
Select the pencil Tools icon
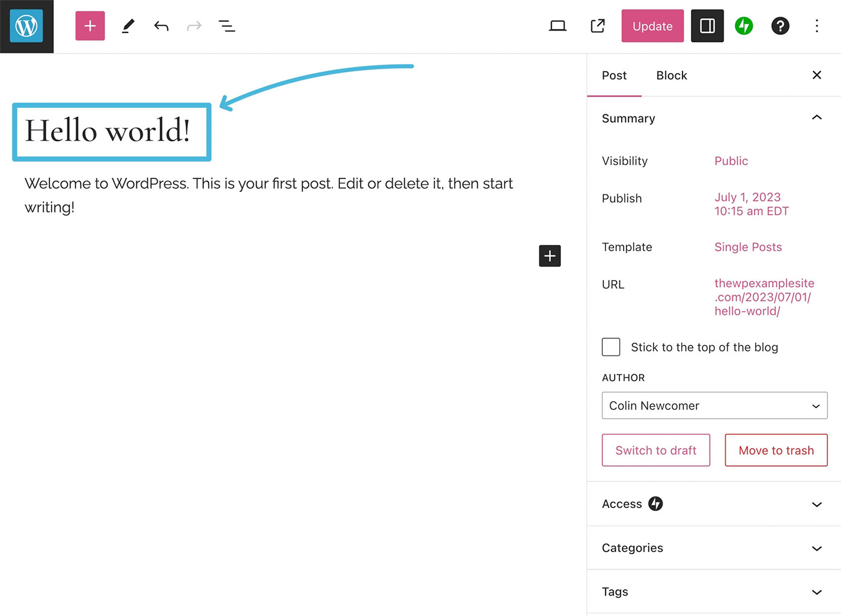pos(128,26)
